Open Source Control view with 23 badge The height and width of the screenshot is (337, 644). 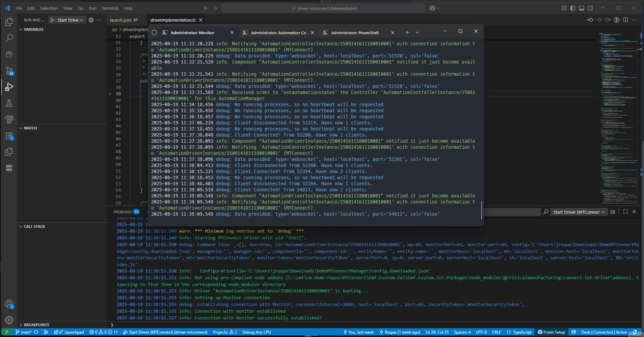pyautogui.click(x=9, y=71)
